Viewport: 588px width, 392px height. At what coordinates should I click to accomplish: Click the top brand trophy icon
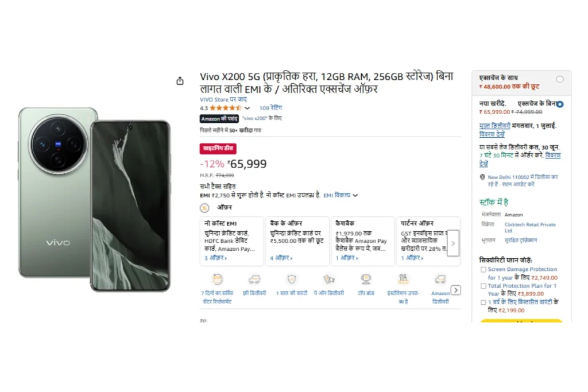pyautogui.click(x=366, y=280)
